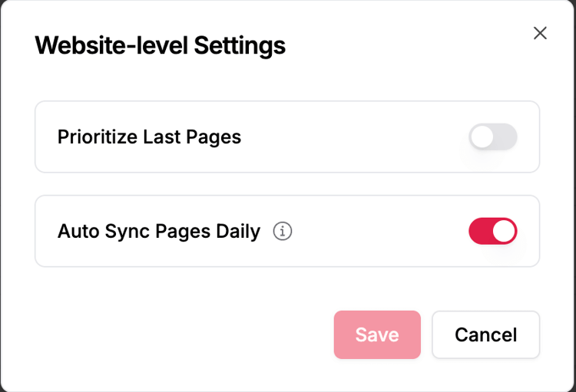Click empty space in Prioritize Last Pages card
Viewport: 576px width, 392px height.
(x=353, y=137)
